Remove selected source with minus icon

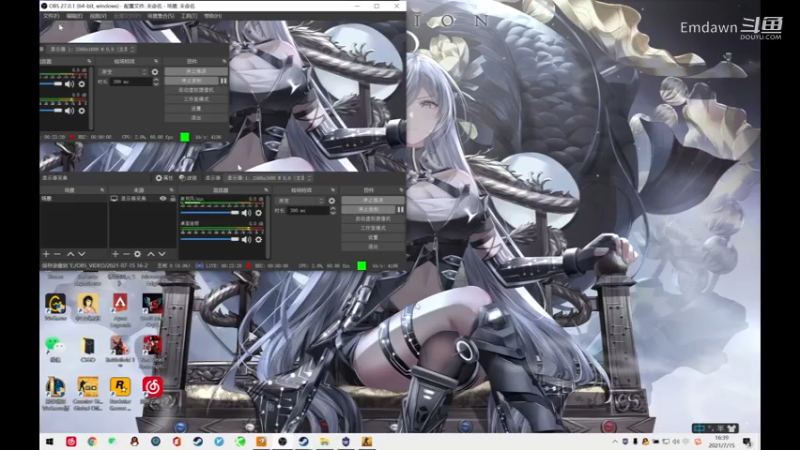pyautogui.click(x=126, y=254)
